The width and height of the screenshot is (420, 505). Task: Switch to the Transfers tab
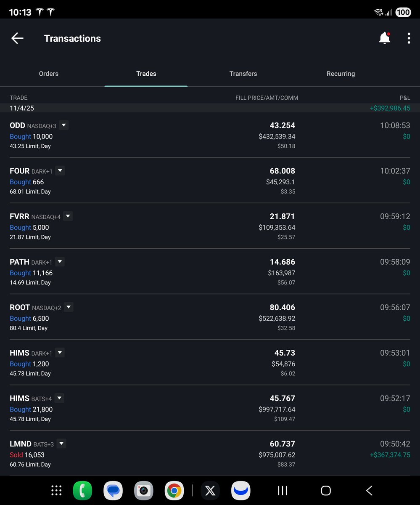[243, 74]
